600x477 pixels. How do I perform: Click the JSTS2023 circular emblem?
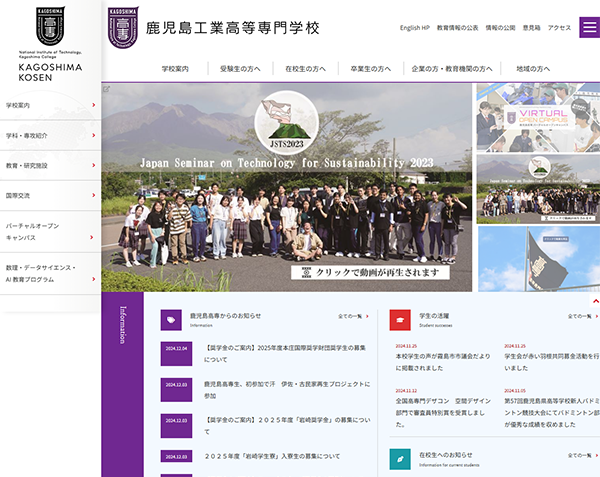287,123
